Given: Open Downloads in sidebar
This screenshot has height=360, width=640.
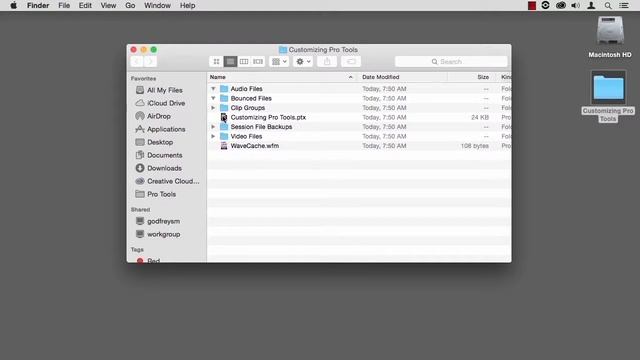Looking at the screenshot, I should click(x=164, y=168).
